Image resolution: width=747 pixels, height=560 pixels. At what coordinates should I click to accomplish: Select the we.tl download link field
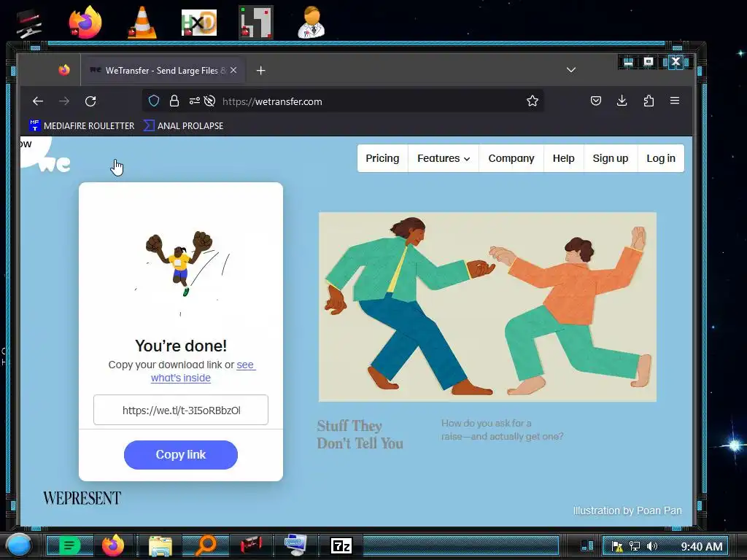pos(181,410)
